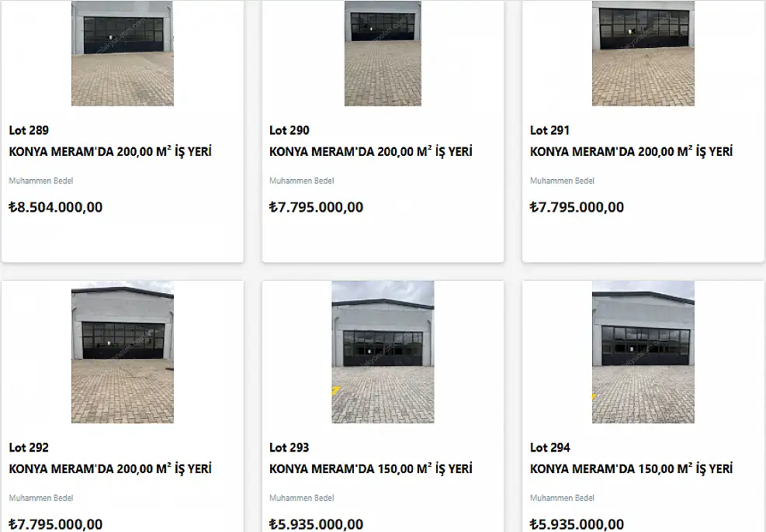
Task: Open the Lot 292 property photo
Action: (122, 352)
